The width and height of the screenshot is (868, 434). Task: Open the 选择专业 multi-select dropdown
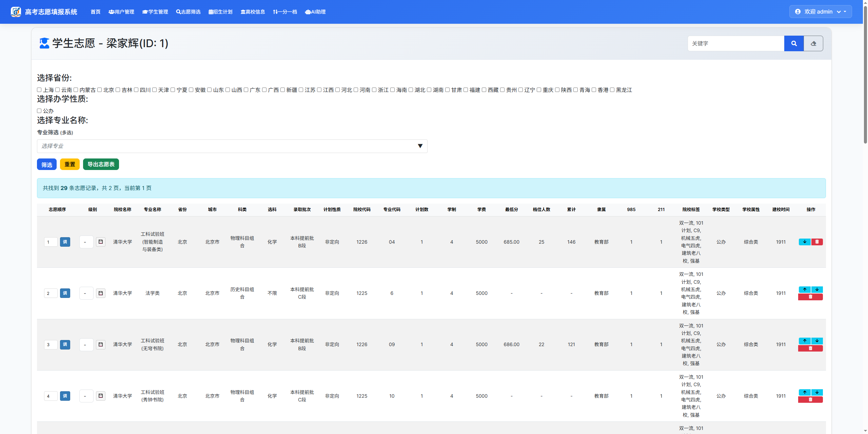232,146
